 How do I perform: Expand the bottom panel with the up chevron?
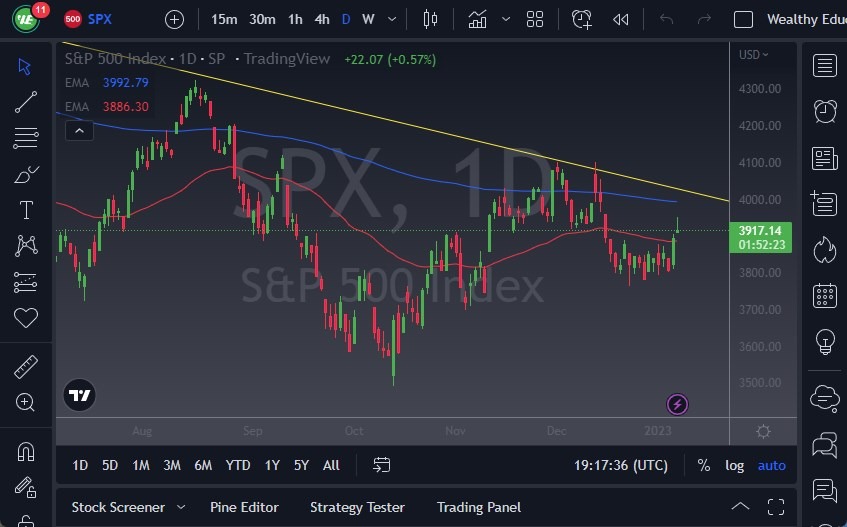pos(740,506)
